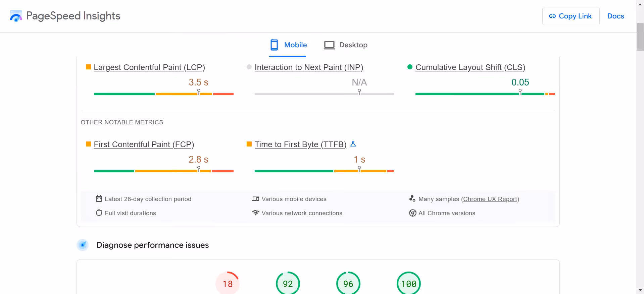Click the gray circle marker next to INP
This screenshot has height=294, width=644.
click(249, 67)
